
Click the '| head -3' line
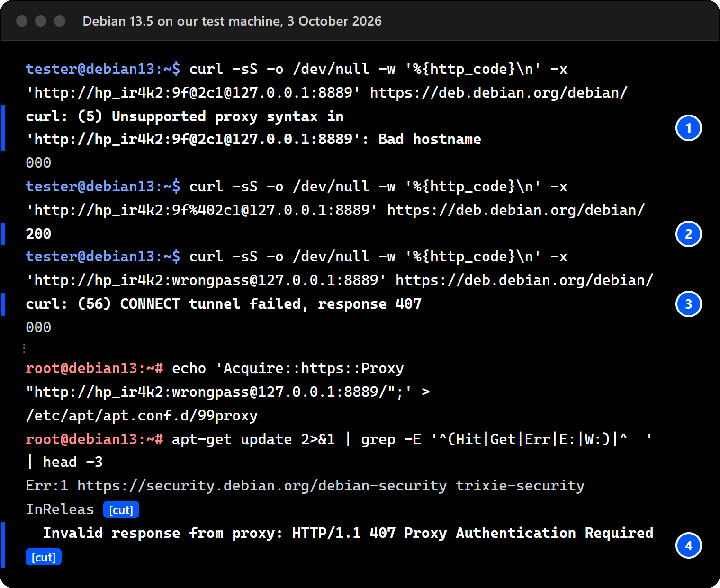point(64,462)
